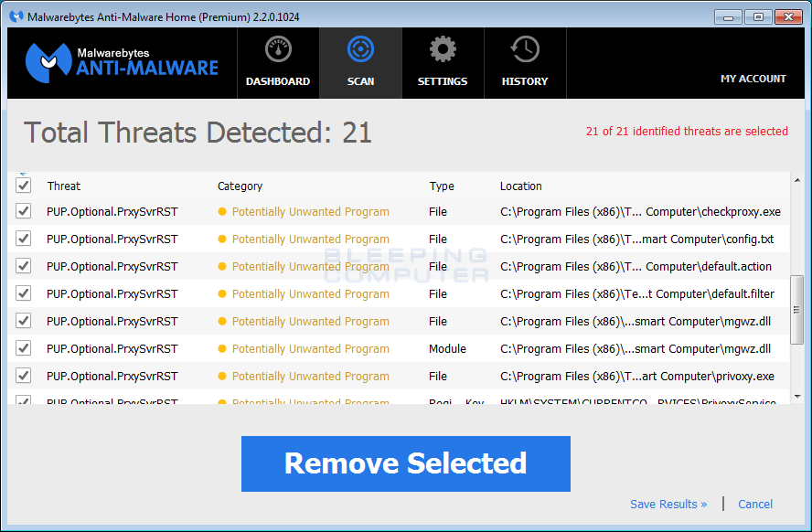Sort by the Type column header
The height and width of the screenshot is (532, 812).
click(x=442, y=186)
